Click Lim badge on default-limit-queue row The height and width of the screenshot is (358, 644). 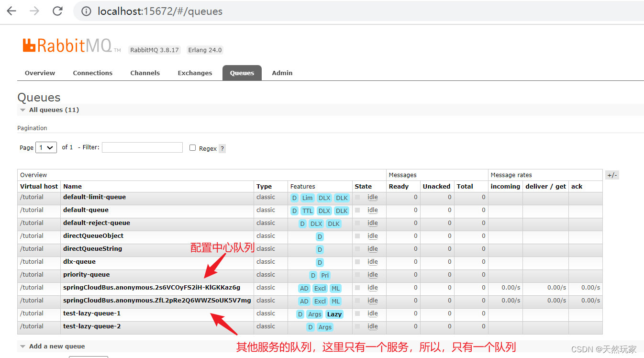tap(308, 198)
